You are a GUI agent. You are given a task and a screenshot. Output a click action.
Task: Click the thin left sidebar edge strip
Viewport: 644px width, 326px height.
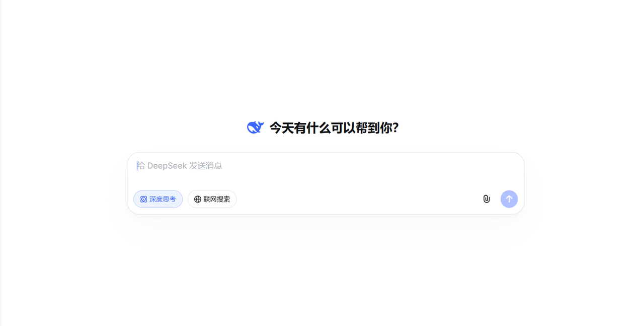1,163
